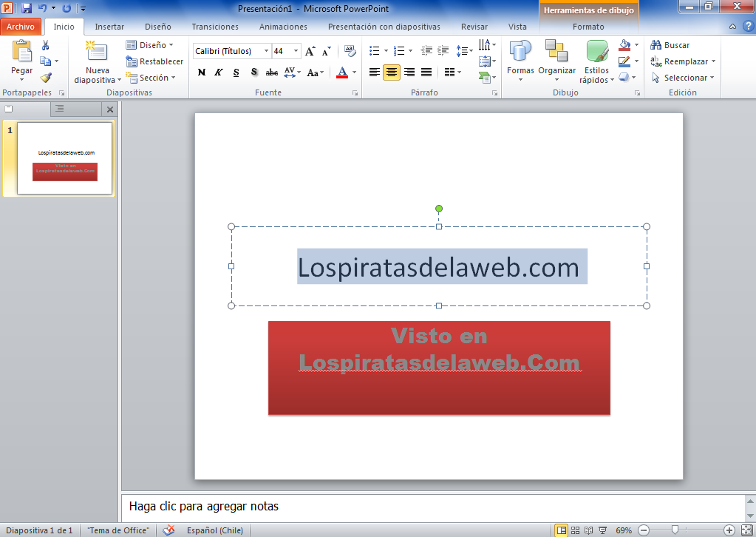Open Estilos rápidos gallery dropdown

point(597,61)
